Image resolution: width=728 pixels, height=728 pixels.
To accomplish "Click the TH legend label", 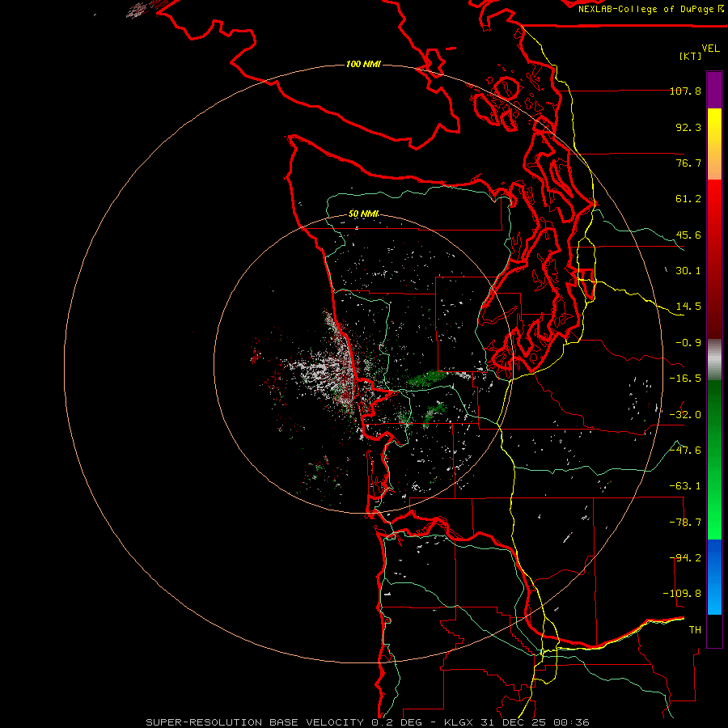I will (x=695, y=630).
